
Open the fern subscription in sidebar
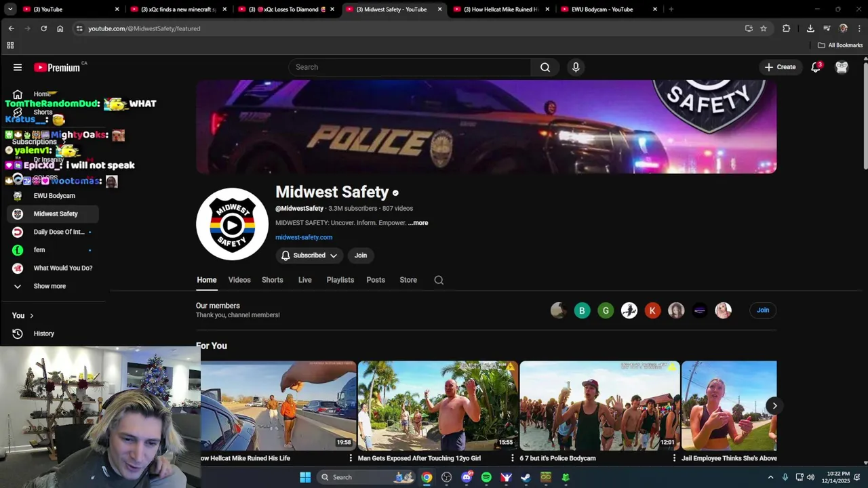(53, 250)
